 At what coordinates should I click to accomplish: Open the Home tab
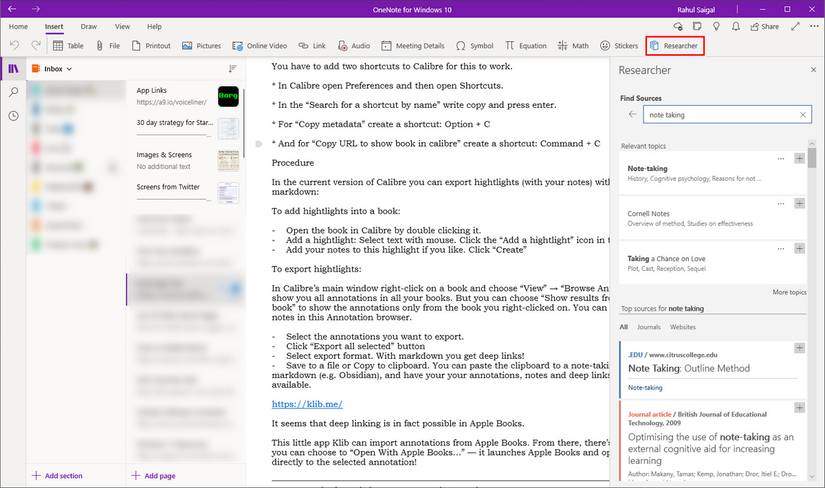coord(18,26)
